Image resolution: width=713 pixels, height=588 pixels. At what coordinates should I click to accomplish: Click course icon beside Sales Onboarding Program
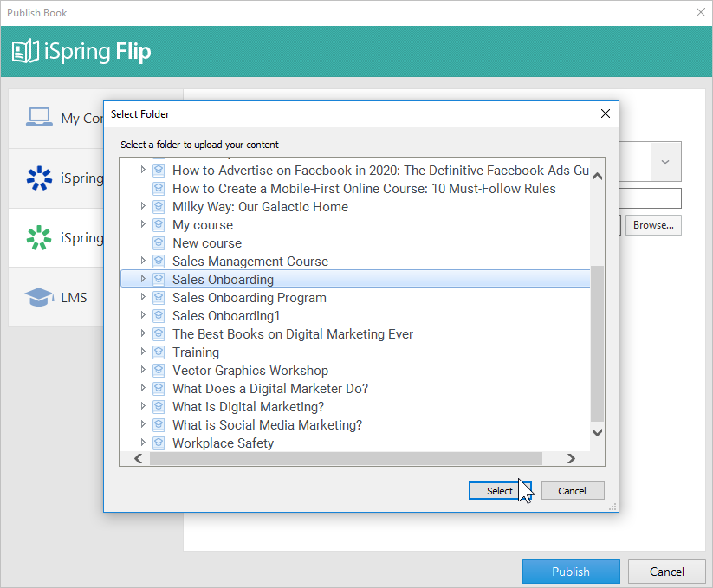tap(159, 297)
